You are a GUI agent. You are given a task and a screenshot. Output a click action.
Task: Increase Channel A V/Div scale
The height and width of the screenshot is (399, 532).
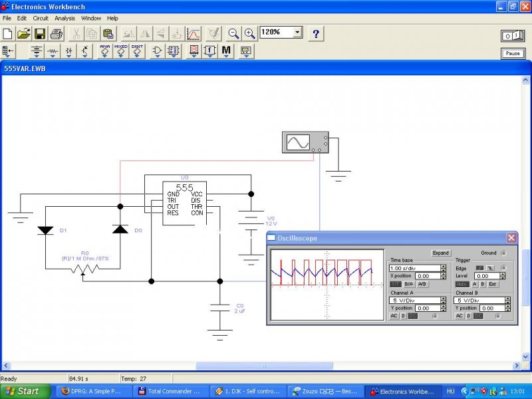pos(444,299)
